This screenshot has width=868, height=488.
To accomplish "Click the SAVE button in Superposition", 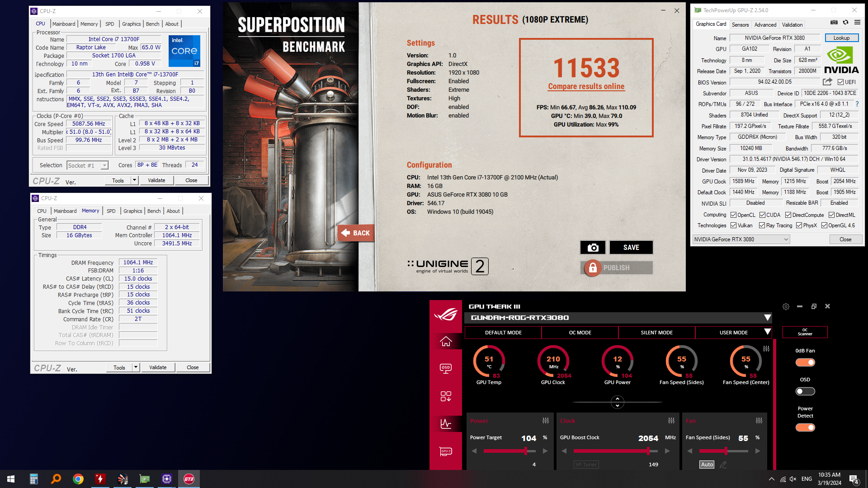I will [x=631, y=248].
